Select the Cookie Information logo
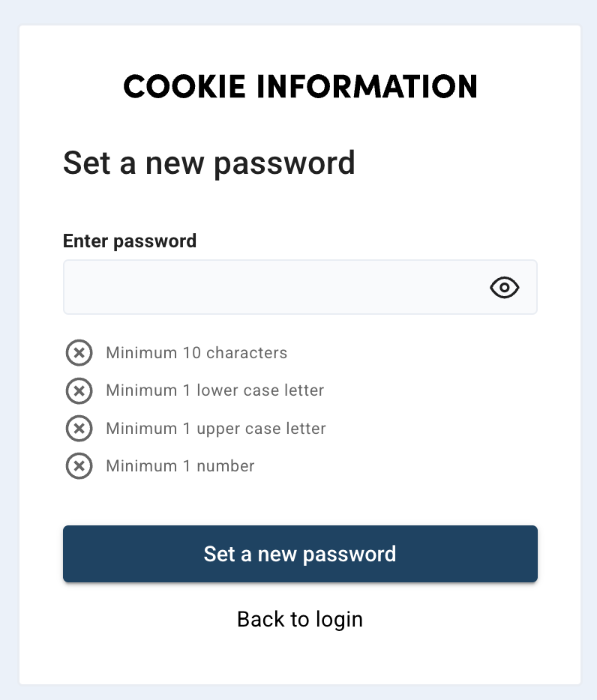The height and width of the screenshot is (700, 597). coord(300,86)
